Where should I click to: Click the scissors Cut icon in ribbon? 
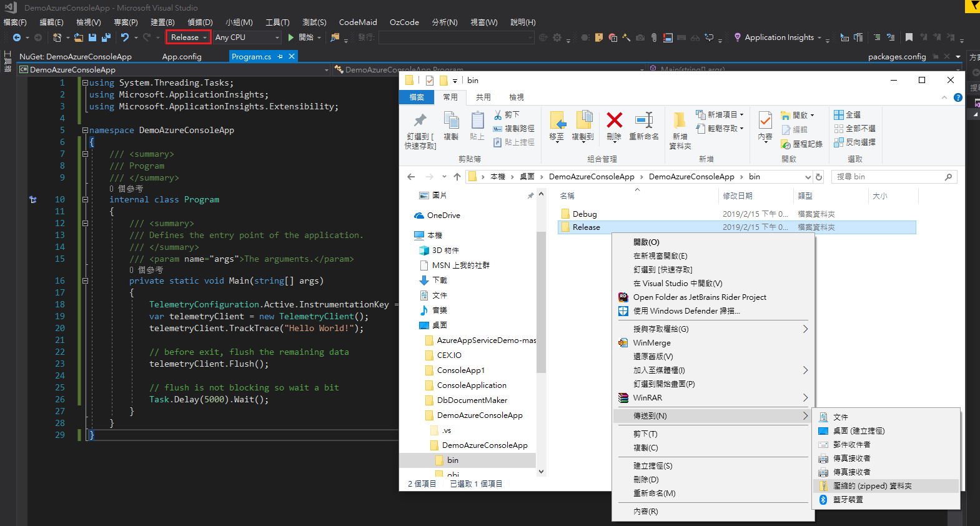coord(498,115)
